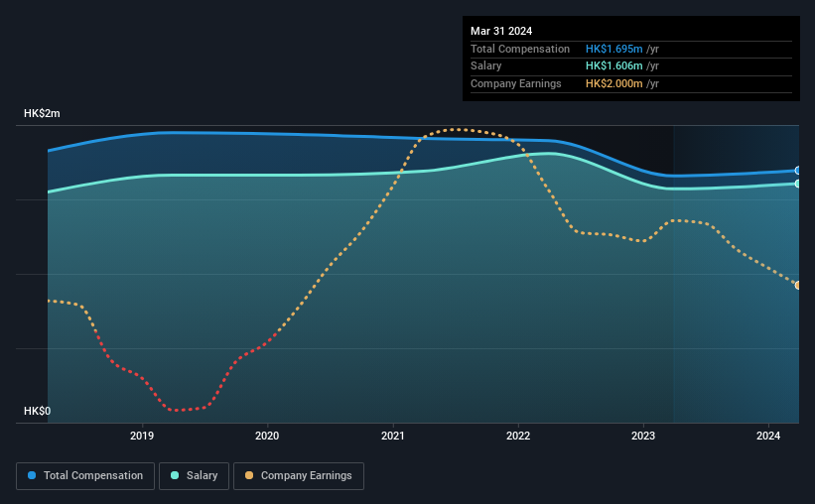
Task: Select the 2023 x-axis label
Action: (x=643, y=436)
